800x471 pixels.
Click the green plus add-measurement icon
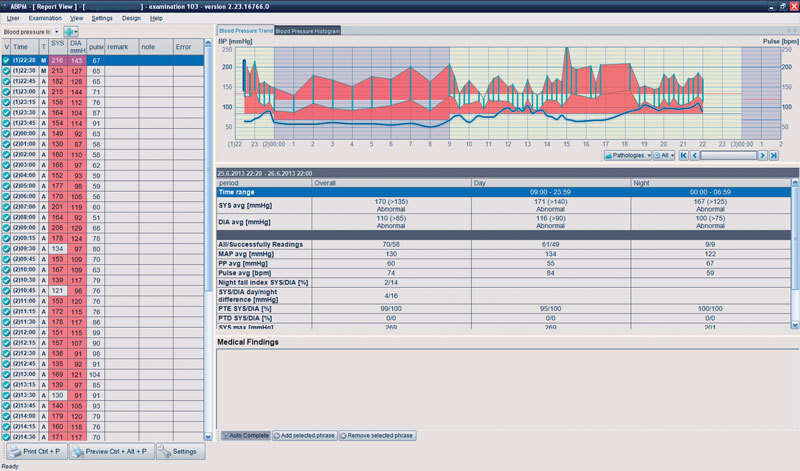[x=70, y=32]
